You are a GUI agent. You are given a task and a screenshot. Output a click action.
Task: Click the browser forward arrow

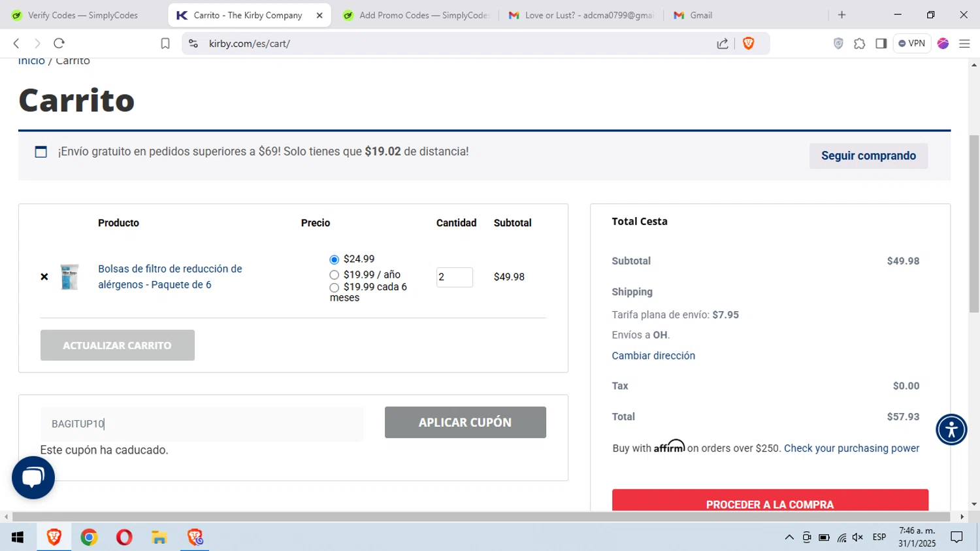pyautogui.click(x=37, y=43)
